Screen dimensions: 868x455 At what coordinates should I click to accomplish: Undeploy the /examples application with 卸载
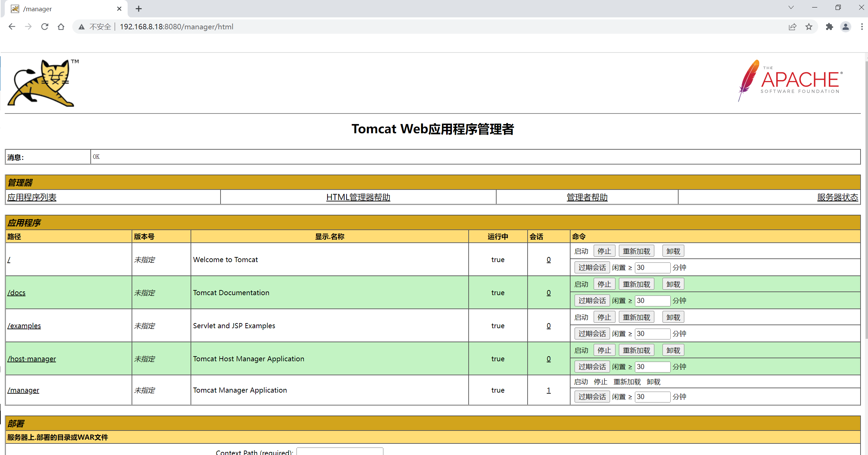[673, 317]
